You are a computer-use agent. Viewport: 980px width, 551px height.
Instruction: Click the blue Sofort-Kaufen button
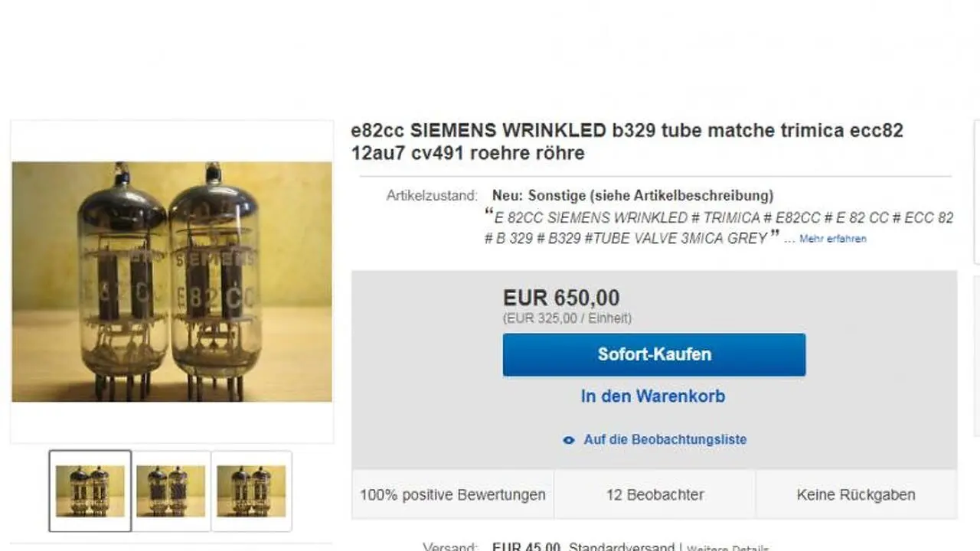click(654, 354)
